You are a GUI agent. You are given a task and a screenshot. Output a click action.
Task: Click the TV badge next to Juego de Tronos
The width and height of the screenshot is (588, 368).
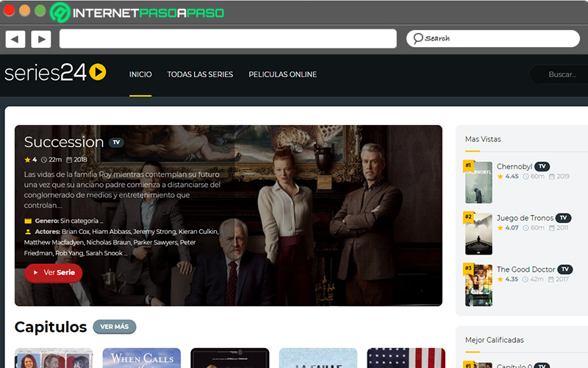pyautogui.click(x=563, y=218)
